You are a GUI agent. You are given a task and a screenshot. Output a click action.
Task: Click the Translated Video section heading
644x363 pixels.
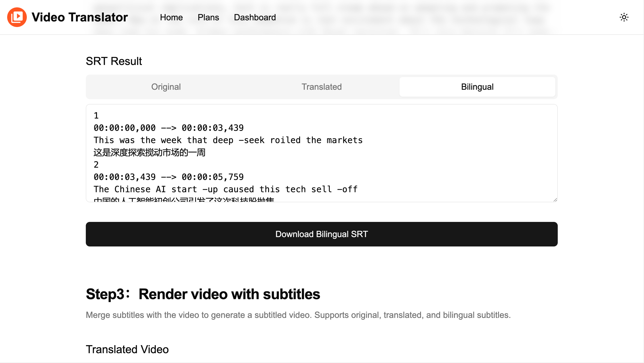(127, 349)
